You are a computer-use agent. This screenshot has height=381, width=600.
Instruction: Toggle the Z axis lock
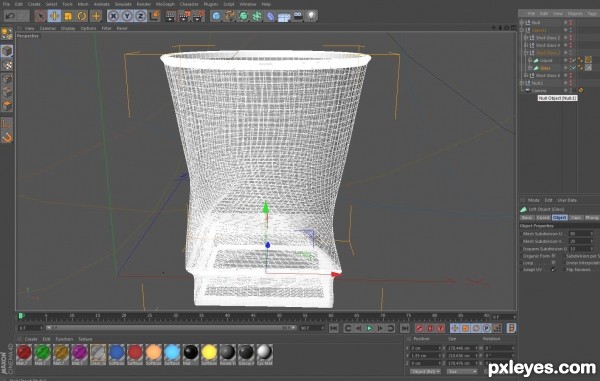tap(140, 16)
